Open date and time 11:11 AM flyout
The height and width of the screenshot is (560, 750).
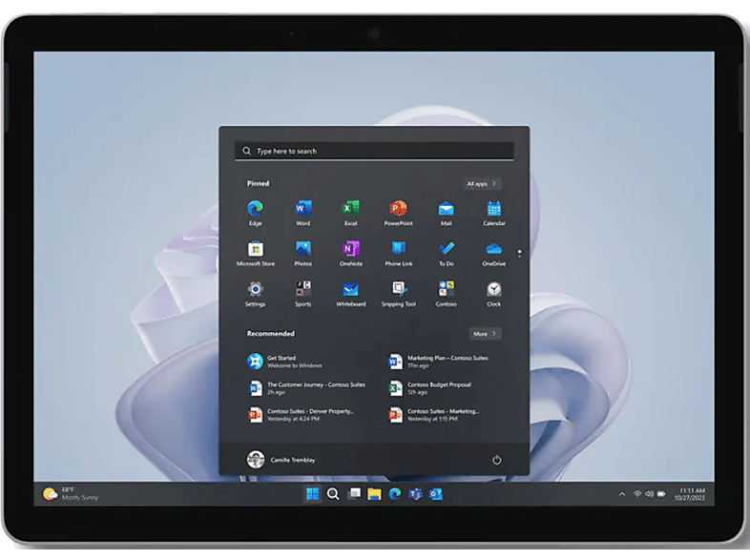point(690,494)
